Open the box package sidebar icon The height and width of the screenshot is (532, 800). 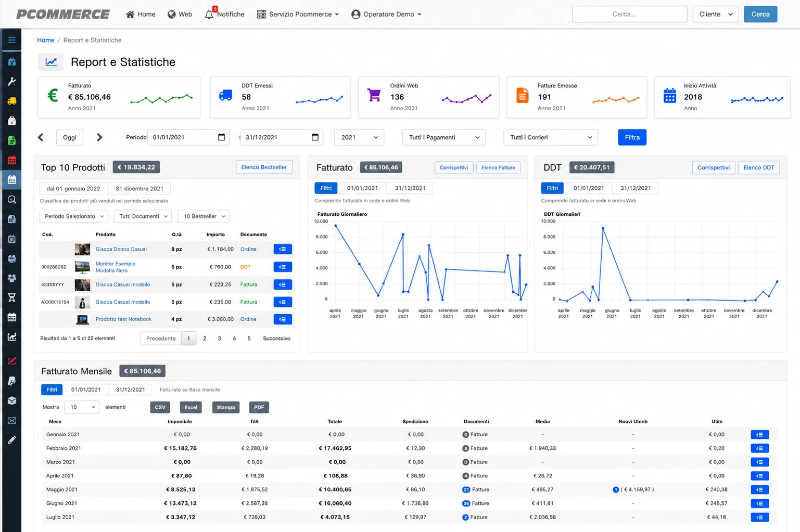coord(11,400)
